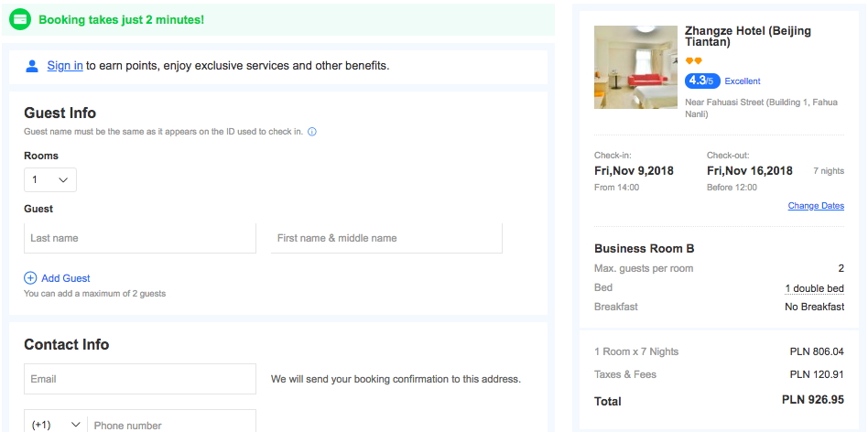This screenshot has height=432, width=868.
Task: Click the PLN 120.91 taxes amount
Action: 817,374
